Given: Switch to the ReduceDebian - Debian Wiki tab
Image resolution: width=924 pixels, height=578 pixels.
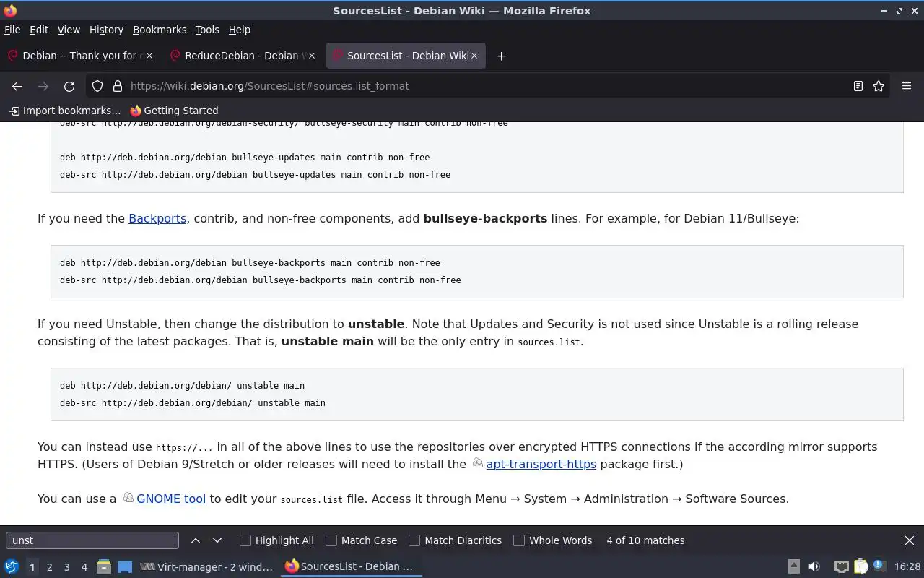Looking at the screenshot, I should (x=242, y=56).
